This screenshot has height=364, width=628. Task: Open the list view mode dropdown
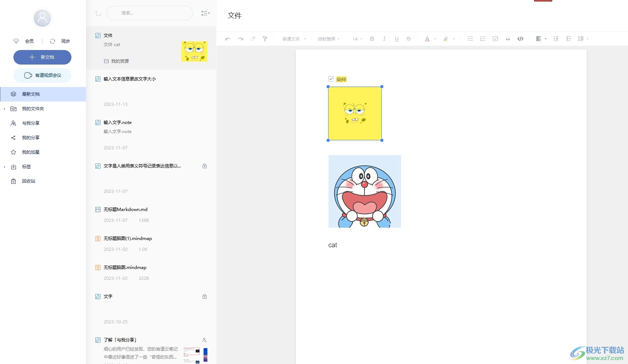(x=206, y=13)
